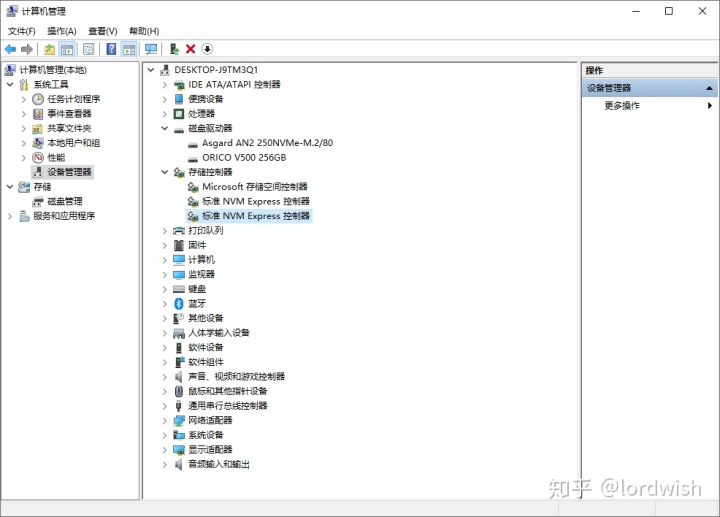Click the red X Uninstall device icon
The width and height of the screenshot is (720, 517).
click(x=191, y=49)
